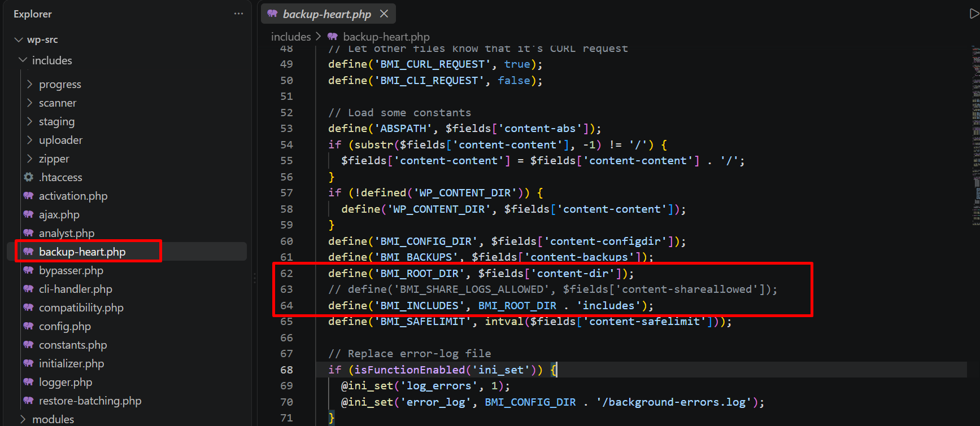This screenshot has height=426, width=980.
Task: Click the PHP icon beside activation.php
Action: click(29, 196)
